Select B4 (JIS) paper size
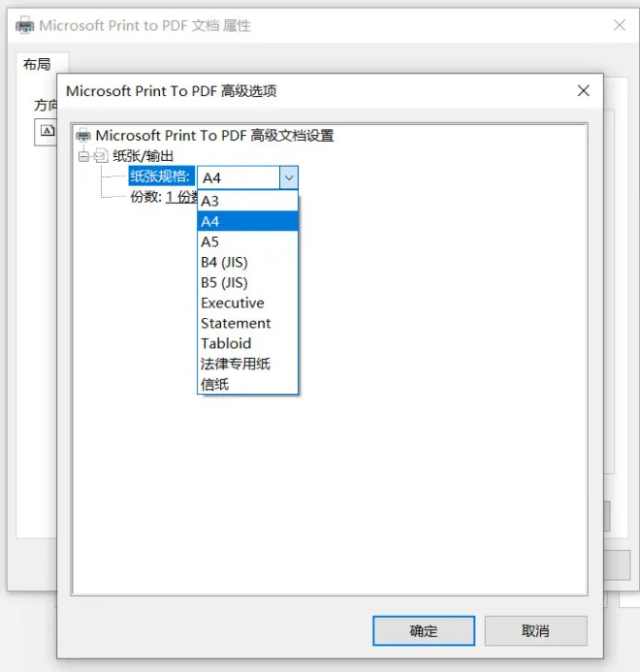The height and width of the screenshot is (672, 640). (x=248, y=262)
